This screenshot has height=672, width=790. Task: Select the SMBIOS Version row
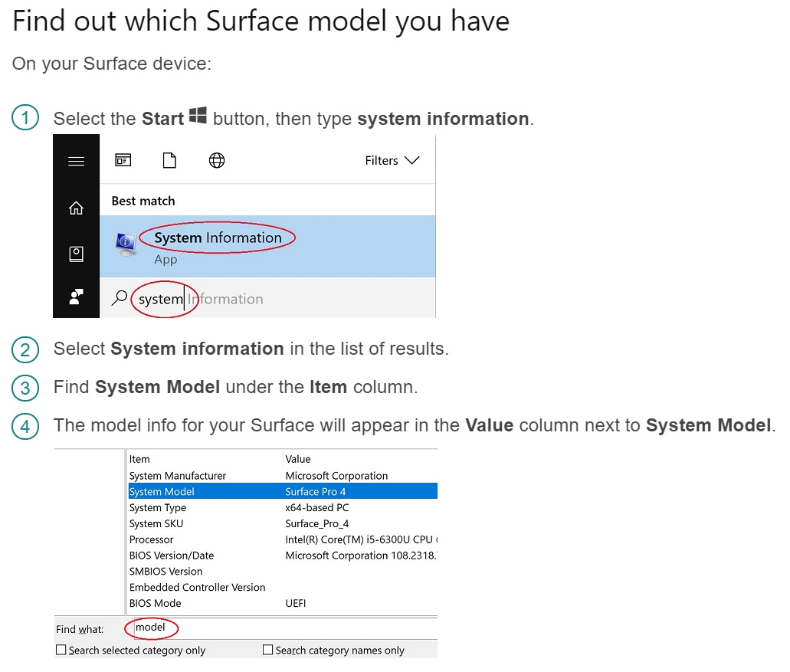tap(283, 572)
